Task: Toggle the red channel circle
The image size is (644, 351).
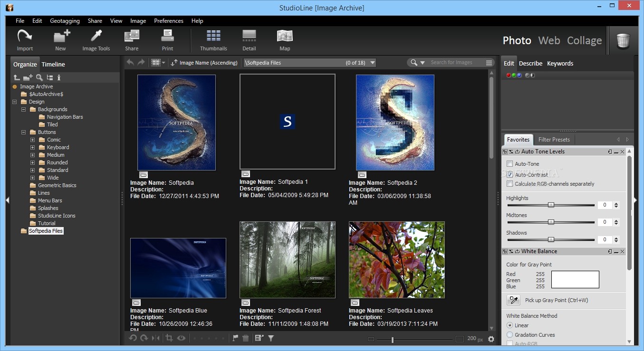Action: 509,75
